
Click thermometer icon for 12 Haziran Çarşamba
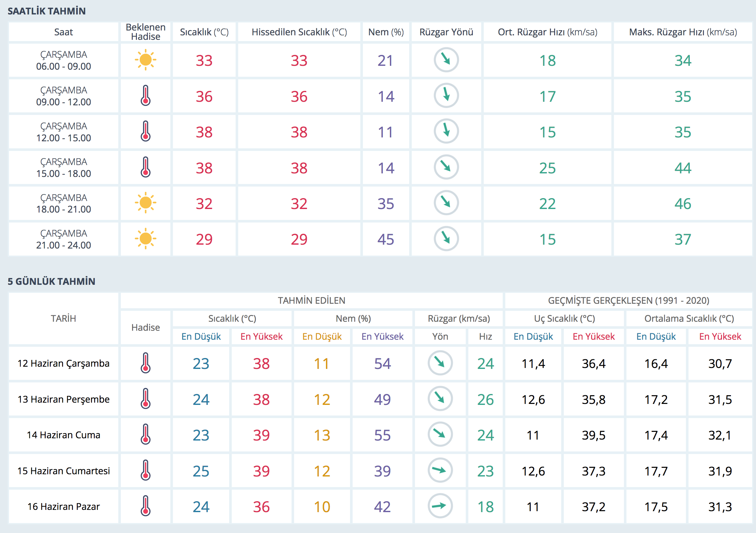tap(145, 363)
